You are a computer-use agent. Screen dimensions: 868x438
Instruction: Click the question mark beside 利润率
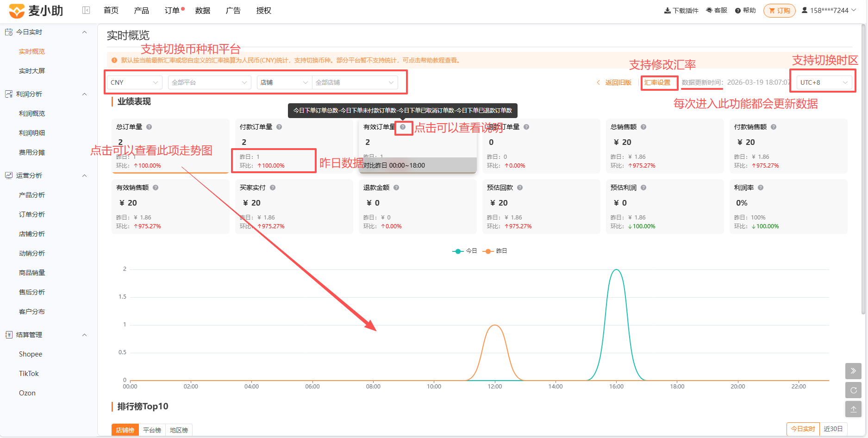[761, 188]
